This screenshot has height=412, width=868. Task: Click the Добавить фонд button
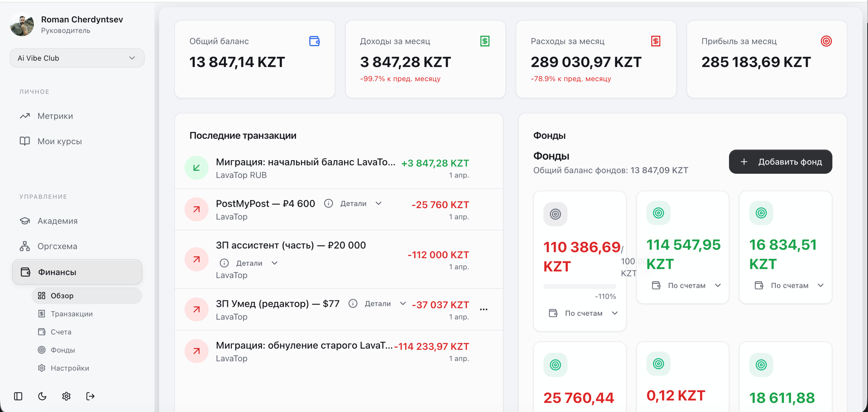click(x=780, y=162)
